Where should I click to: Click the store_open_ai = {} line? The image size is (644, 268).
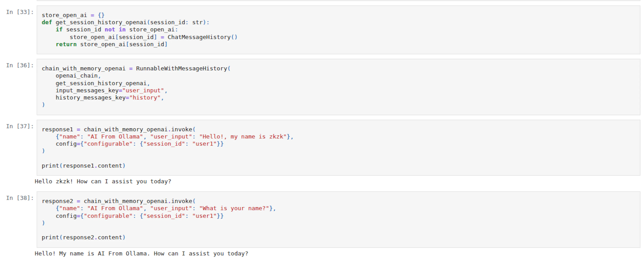(73, 15)
